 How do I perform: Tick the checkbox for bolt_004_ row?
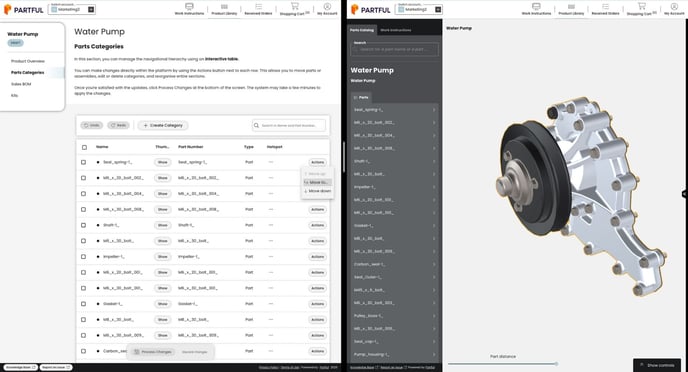[x=83, y=193]
